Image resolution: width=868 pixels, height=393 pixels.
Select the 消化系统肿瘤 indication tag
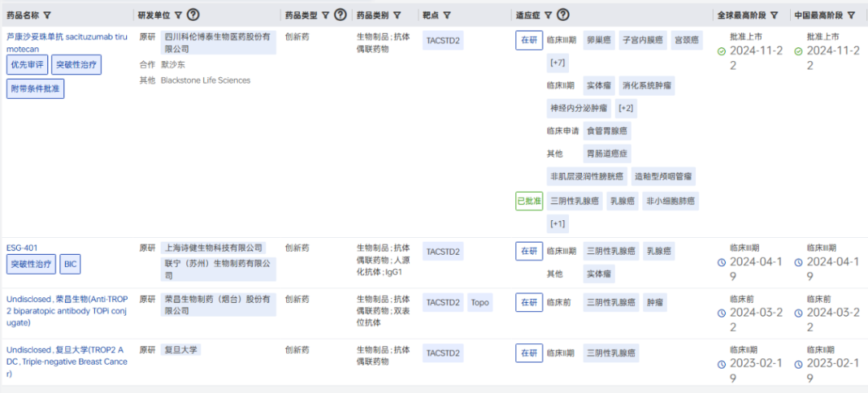pos(646,86)
